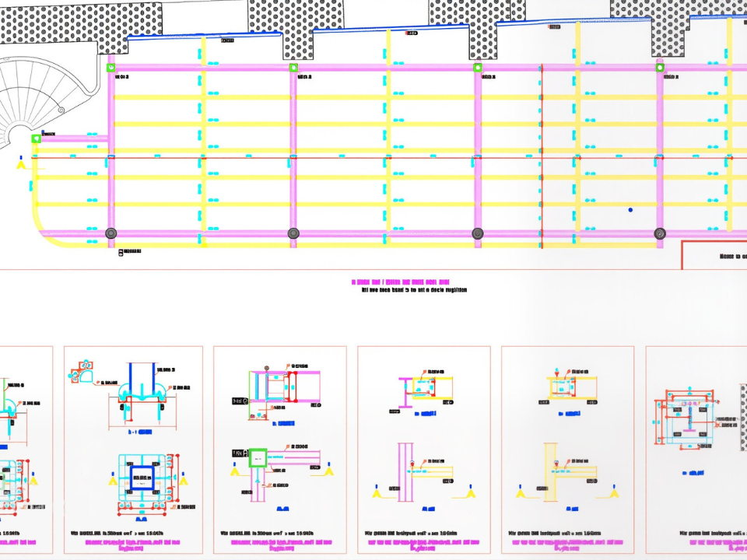Image resolution: width=747 pixels, height=560 pixels.
Task: Select yellow section arrow at left plan edge
Action: coord(21,163)
